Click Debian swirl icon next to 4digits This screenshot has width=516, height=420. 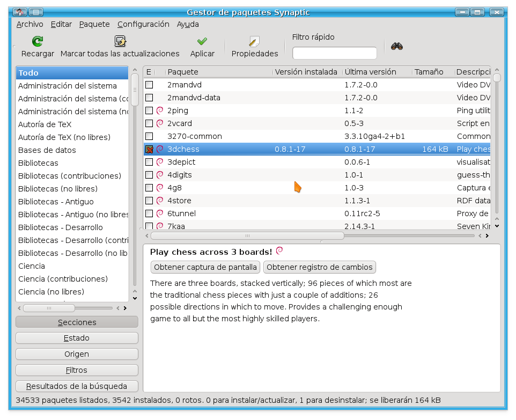160,175
